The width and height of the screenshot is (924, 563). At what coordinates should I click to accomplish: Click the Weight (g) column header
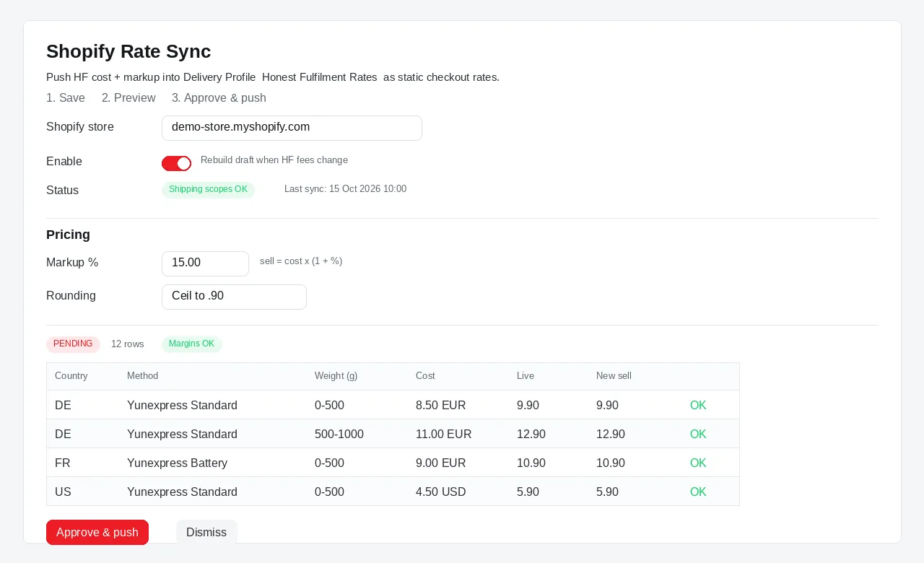(x=336, y=376)
